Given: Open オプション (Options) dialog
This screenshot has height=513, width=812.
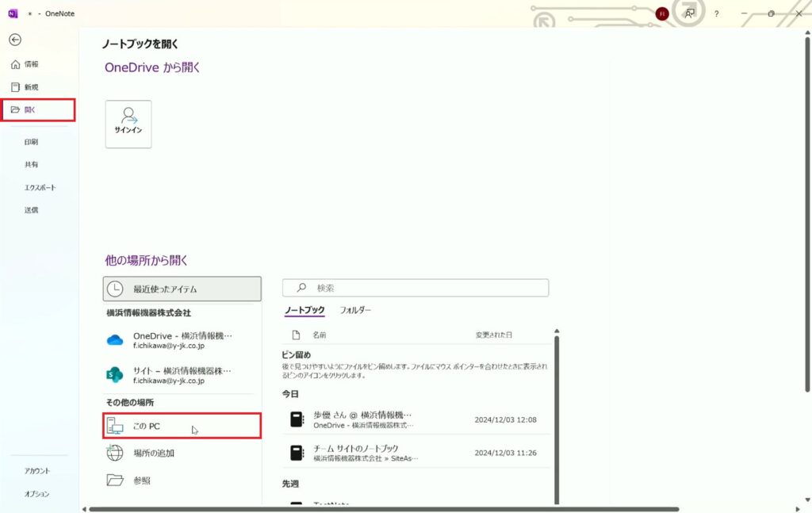Looking at the screenshot, I should click(39, 494).
